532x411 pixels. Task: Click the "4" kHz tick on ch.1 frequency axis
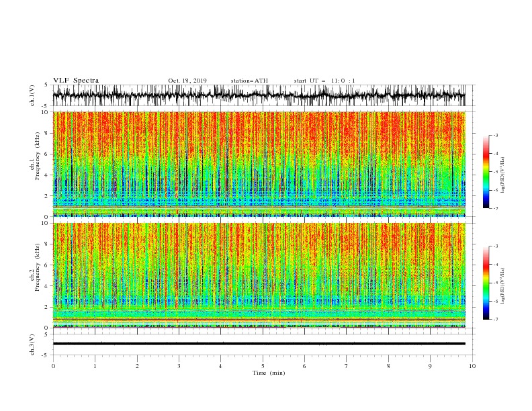pyautogui.click(x=47, y=175)
